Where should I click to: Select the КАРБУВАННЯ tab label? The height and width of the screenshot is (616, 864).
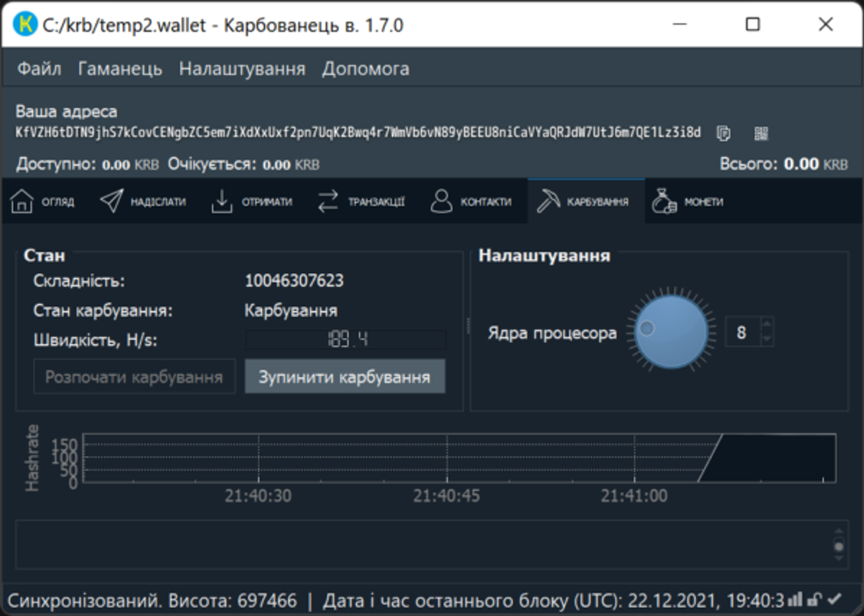[598, 202]
